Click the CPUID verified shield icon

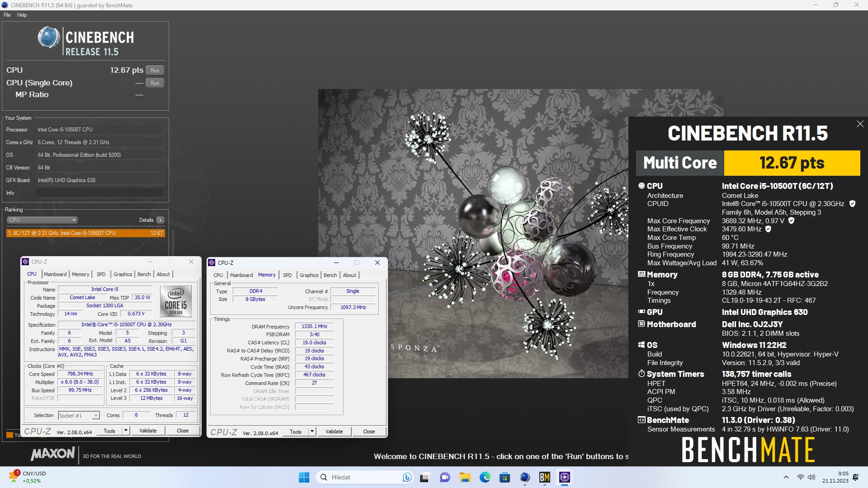(852, 204)
